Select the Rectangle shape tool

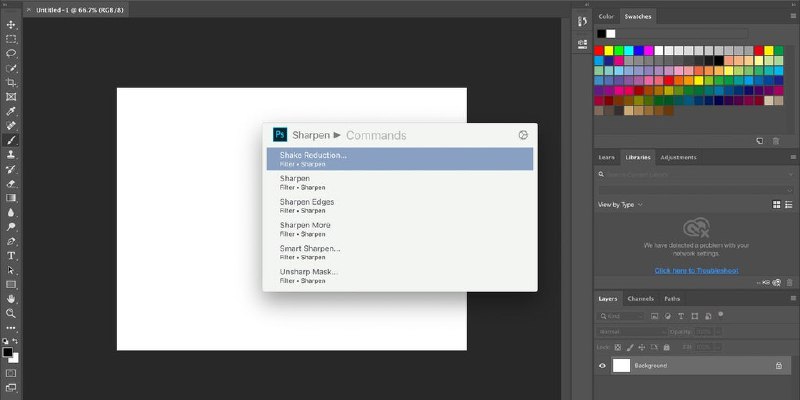pos(11,284)
